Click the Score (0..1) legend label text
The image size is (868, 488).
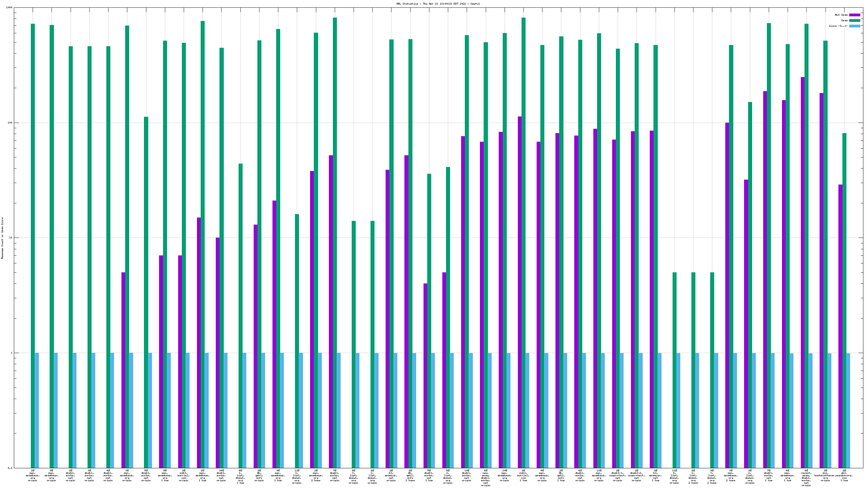pyautogui.click(x=838, y=26)
